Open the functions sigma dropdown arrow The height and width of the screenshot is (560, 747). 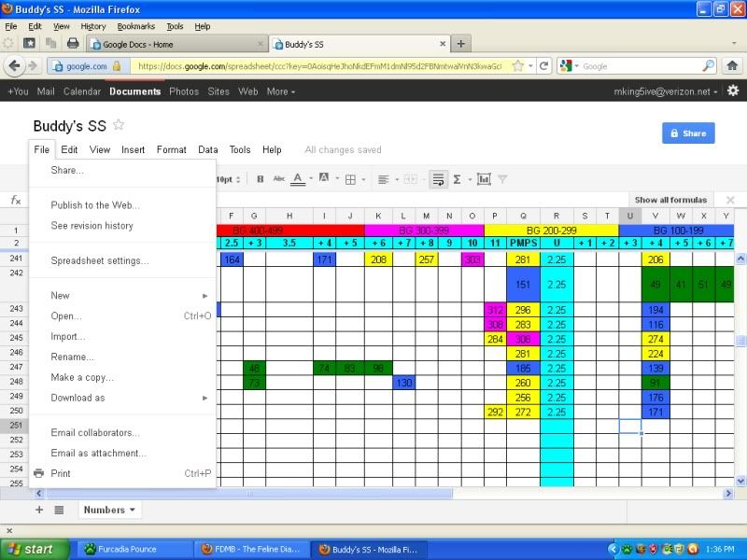[470, 179]
